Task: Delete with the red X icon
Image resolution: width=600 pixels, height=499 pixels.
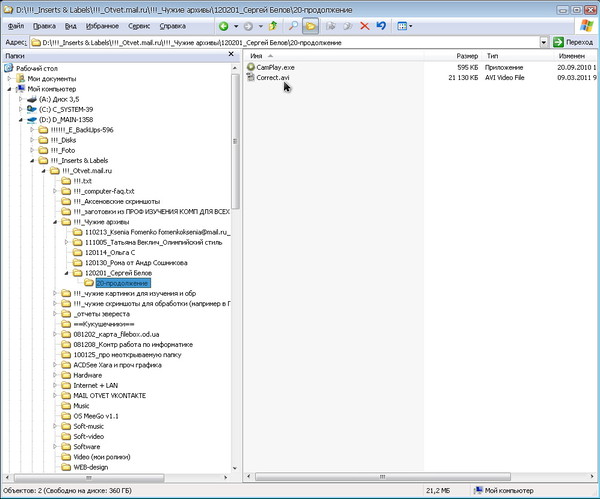Action: [x=365, y=26]
